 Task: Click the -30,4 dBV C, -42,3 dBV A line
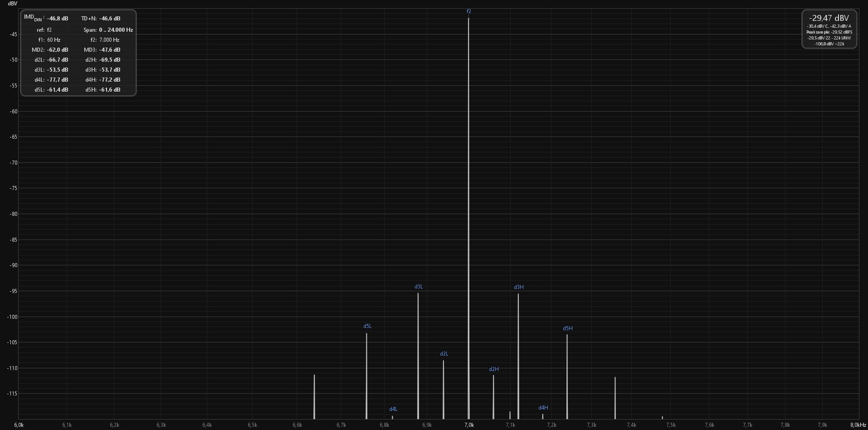[x=829, y=26]
